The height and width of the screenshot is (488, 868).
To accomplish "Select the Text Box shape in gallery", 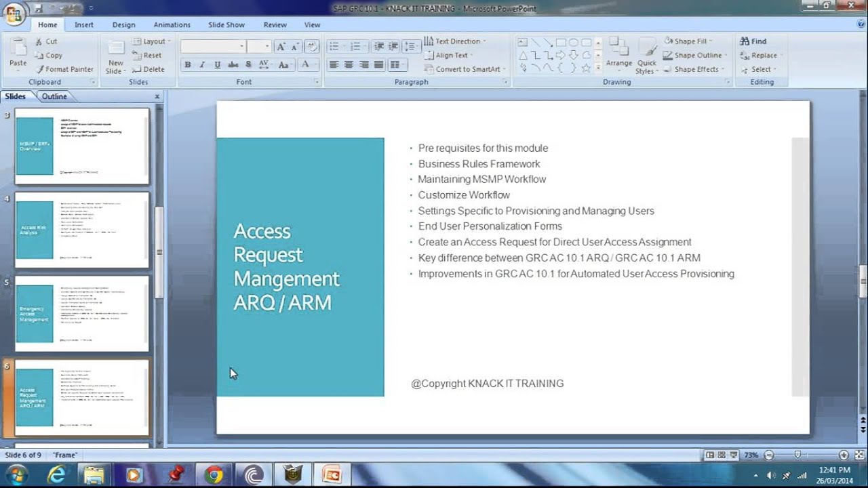I will click(523, 43).
